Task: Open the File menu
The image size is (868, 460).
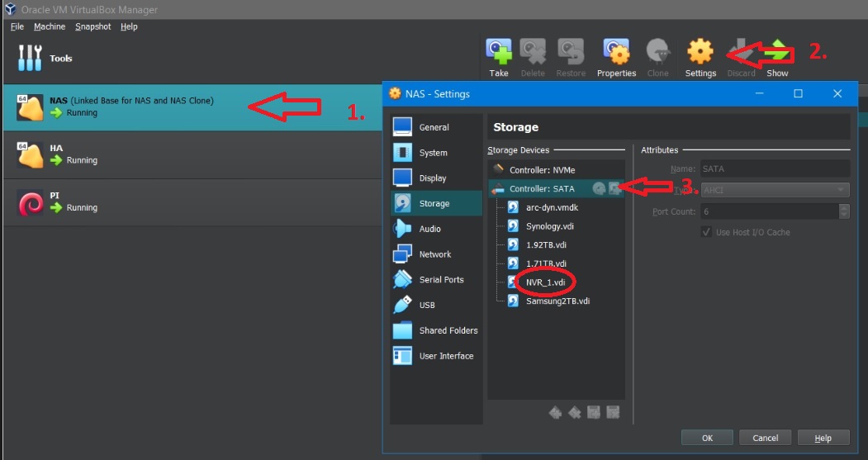Action: (x=17, y=26)
